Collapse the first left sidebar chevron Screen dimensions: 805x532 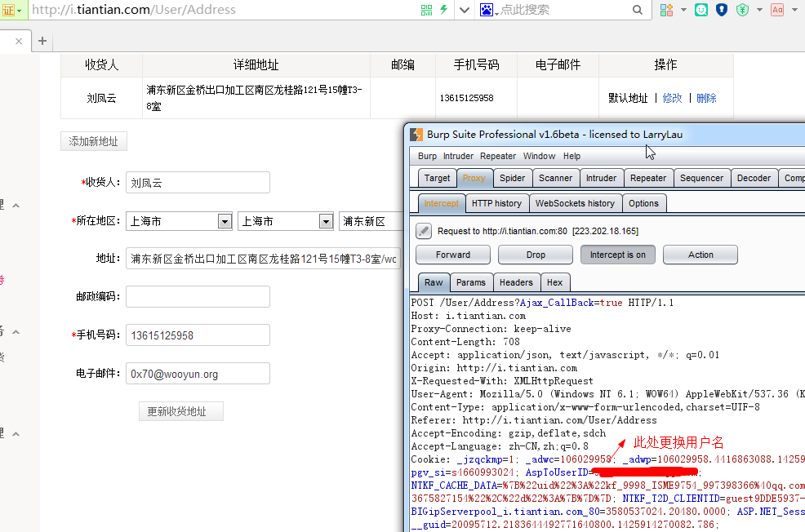[x=16, y=206]
